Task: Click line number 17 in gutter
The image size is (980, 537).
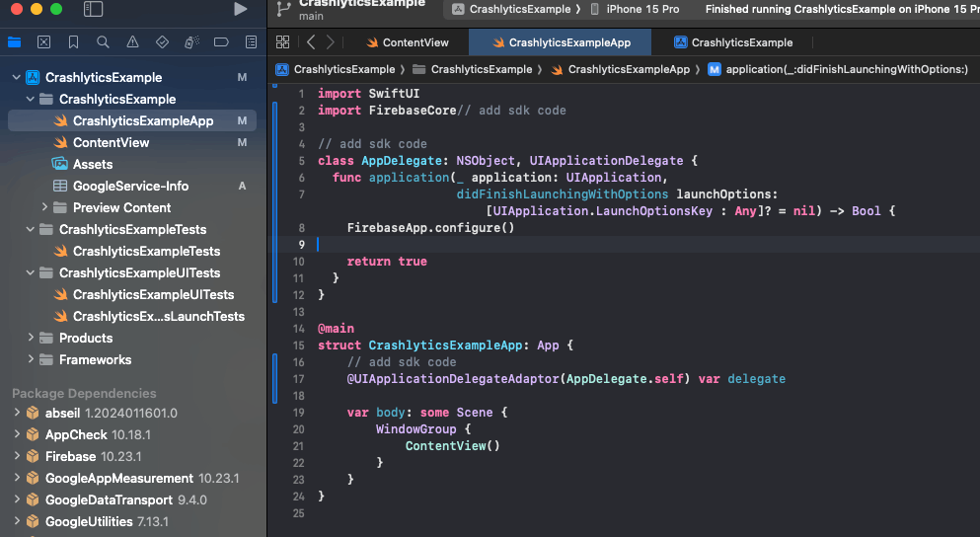Action: coord(299,379)
